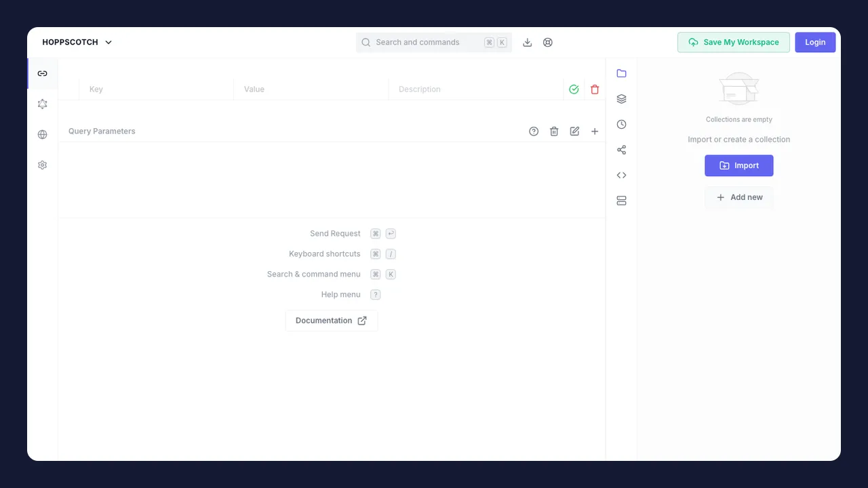868x488 pixels.
Task: Open the Realtime globe panel
Action: (x=42, y=134)
